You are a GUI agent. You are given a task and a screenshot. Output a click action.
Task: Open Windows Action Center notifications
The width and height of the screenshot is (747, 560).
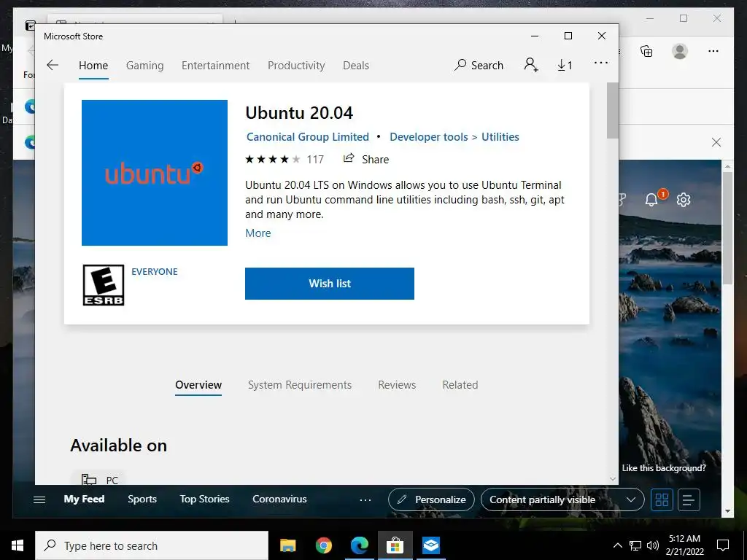723,545
